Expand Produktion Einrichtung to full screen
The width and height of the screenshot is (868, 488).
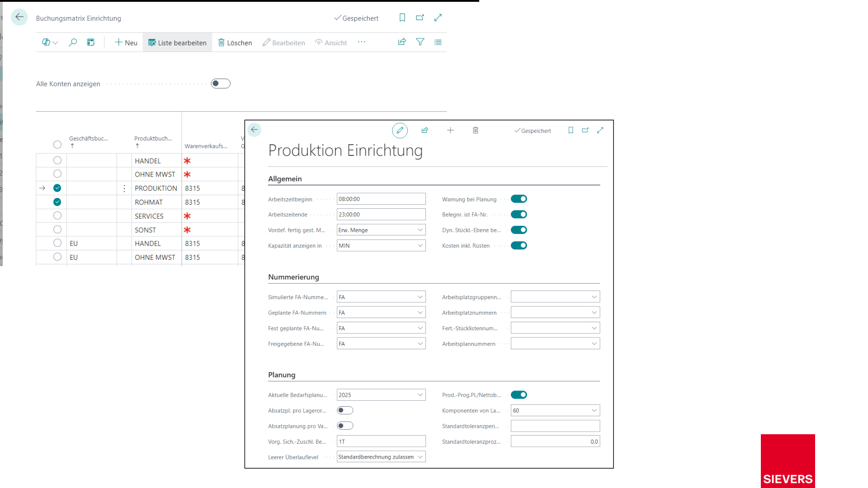[x=600, y=131]
